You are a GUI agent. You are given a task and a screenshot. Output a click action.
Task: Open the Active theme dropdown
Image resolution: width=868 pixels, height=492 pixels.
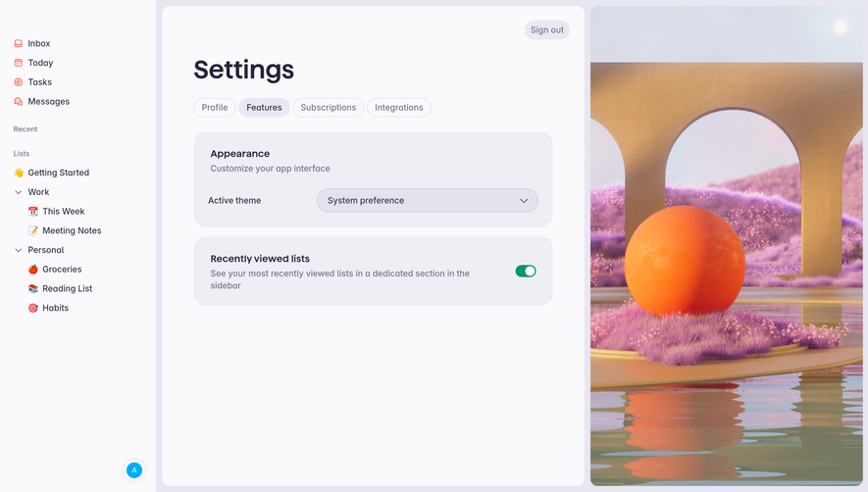(428, 200)
